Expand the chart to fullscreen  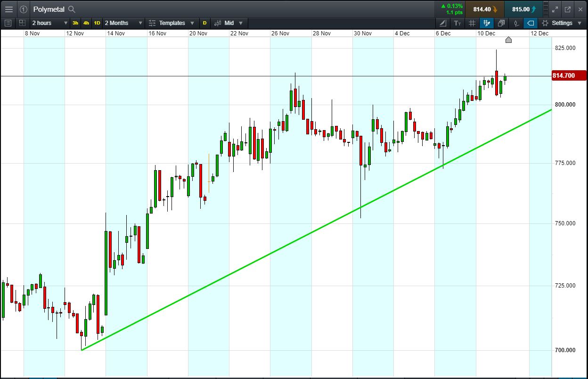click(555, 9)
